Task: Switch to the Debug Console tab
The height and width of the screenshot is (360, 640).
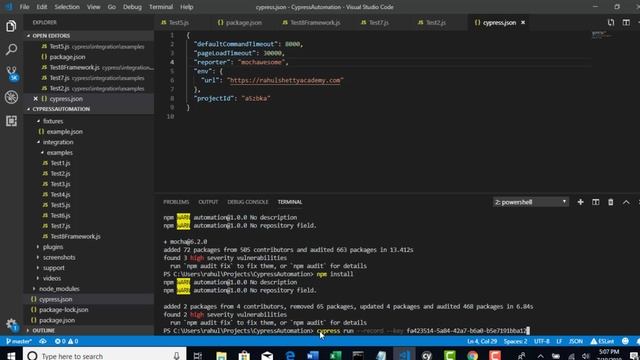Action: [248, 202]
